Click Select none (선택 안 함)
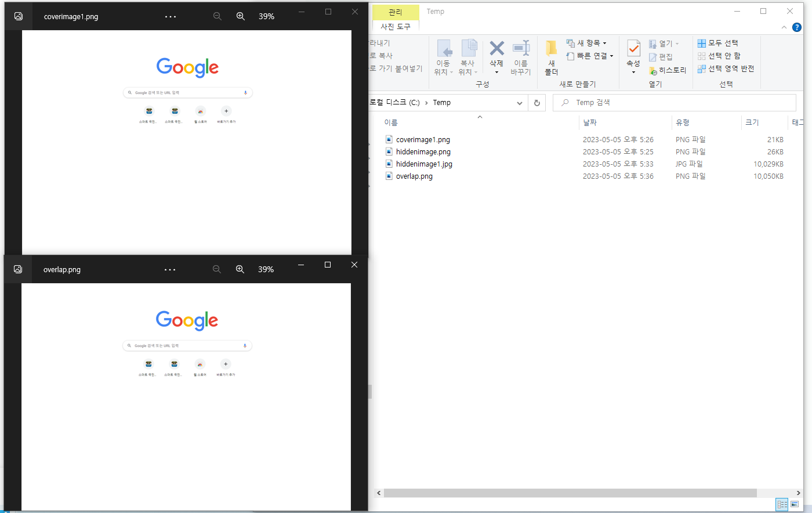This screenshot has width=812, height=513. click(x=719, y=56)
